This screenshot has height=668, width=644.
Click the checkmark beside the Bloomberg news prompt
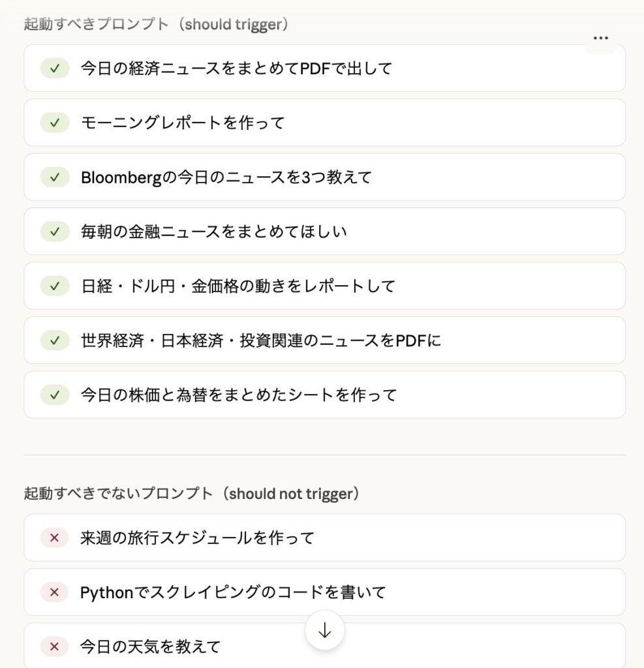click(55, 177)
